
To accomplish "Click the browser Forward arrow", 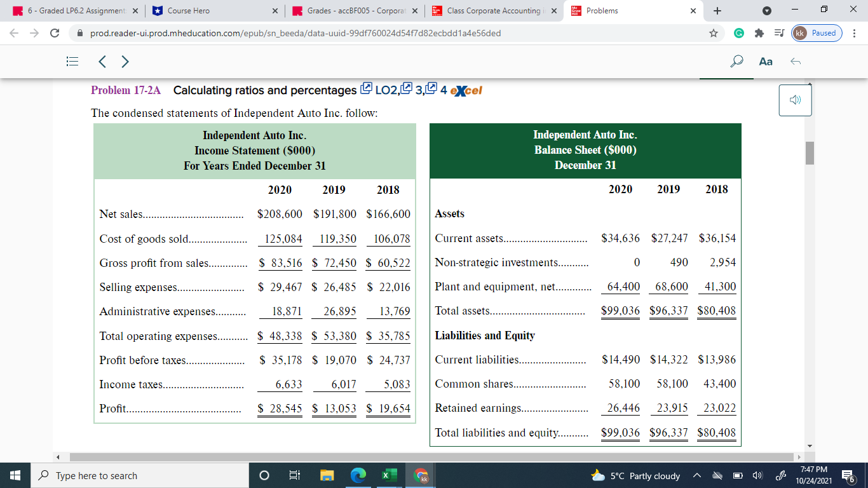I will (x=36, y=33).
